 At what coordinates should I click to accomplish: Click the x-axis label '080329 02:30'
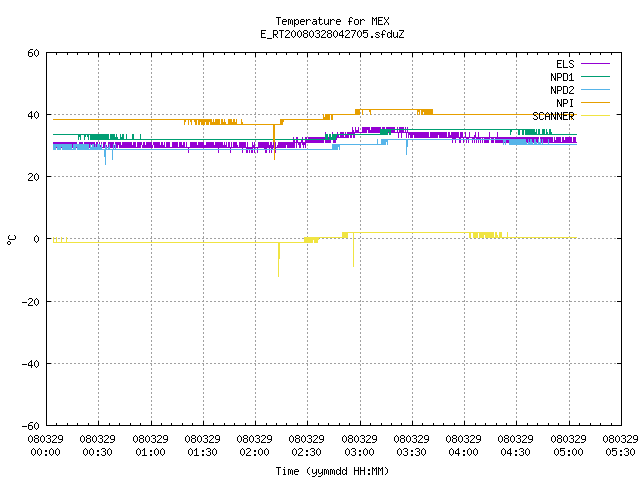coord(307,446)
